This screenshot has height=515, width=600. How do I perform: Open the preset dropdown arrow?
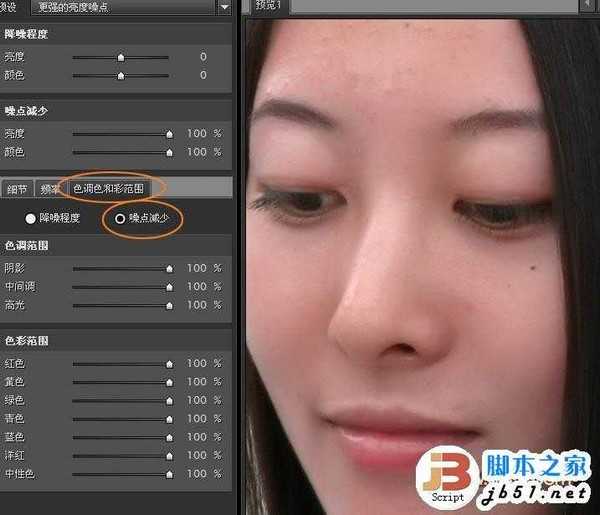click(223, 6)
